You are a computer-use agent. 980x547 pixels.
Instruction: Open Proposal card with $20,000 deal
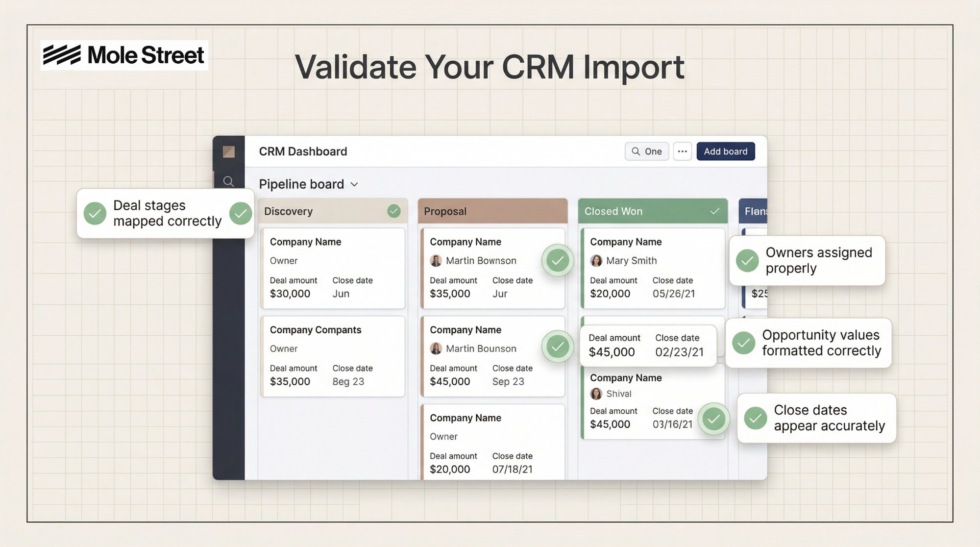(x=492, y=441)
